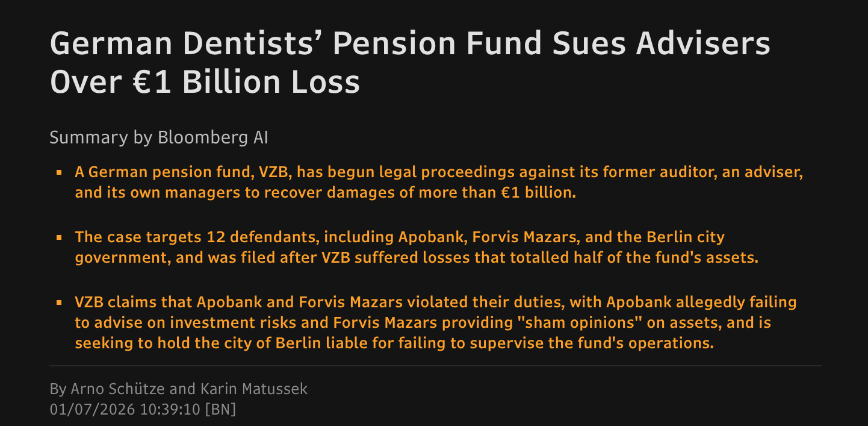The height and width of the screenshot is (426, 868).
Task: Click the 01/07/2026 10:39:10 timestamp
Action: click(125, 409)
